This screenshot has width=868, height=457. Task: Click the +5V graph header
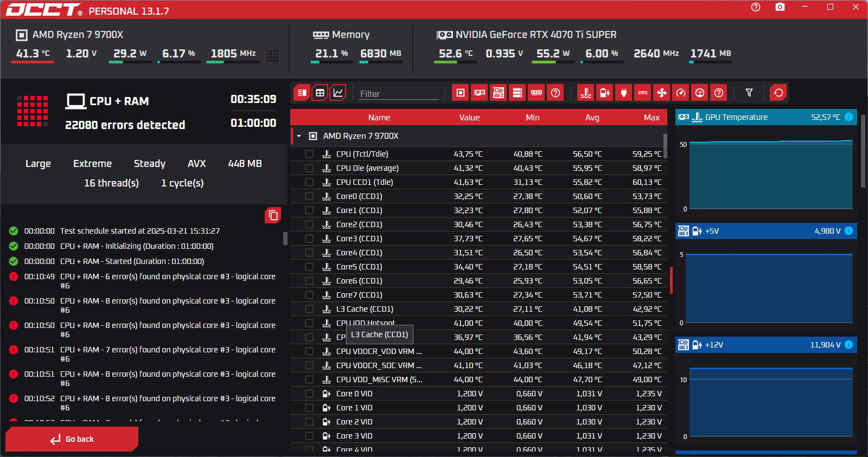point(766,231)
